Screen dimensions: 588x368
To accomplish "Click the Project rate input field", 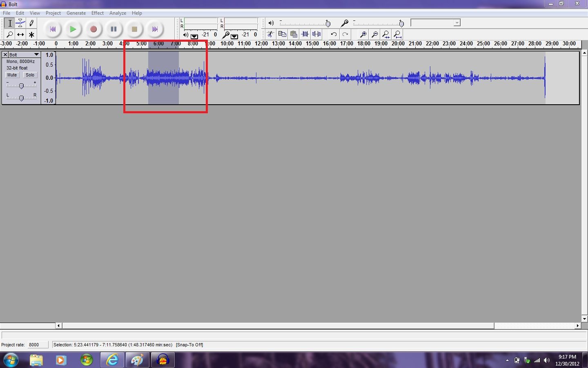I will [38, 345].
